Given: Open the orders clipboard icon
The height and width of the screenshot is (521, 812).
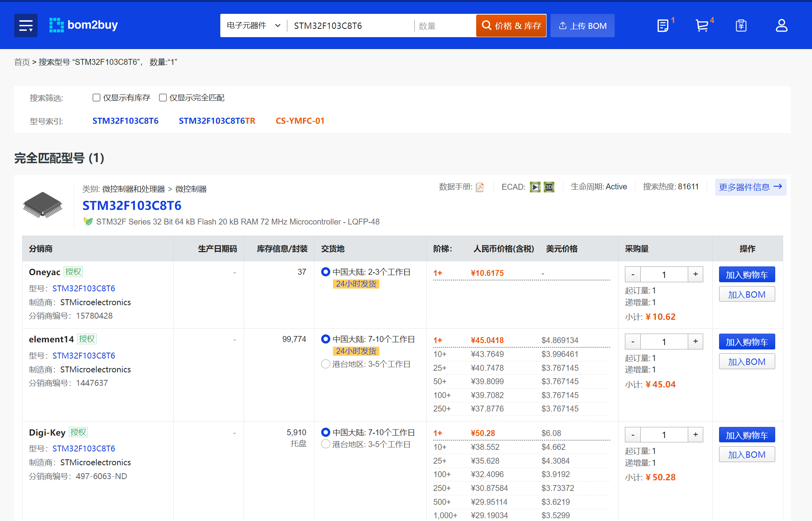Looking at the screenshot, I should pyautogui.click(x=741, y=26).
